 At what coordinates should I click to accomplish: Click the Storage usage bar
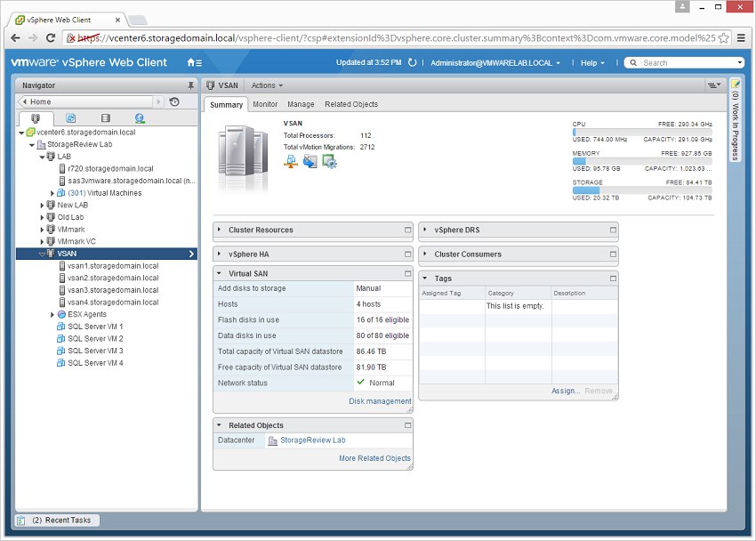point(642,190)
